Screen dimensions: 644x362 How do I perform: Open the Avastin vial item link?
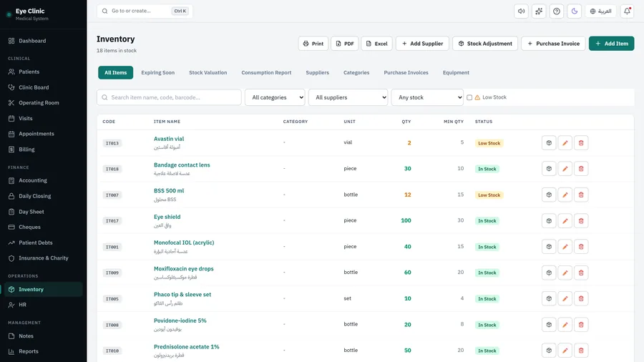(169, 139)
